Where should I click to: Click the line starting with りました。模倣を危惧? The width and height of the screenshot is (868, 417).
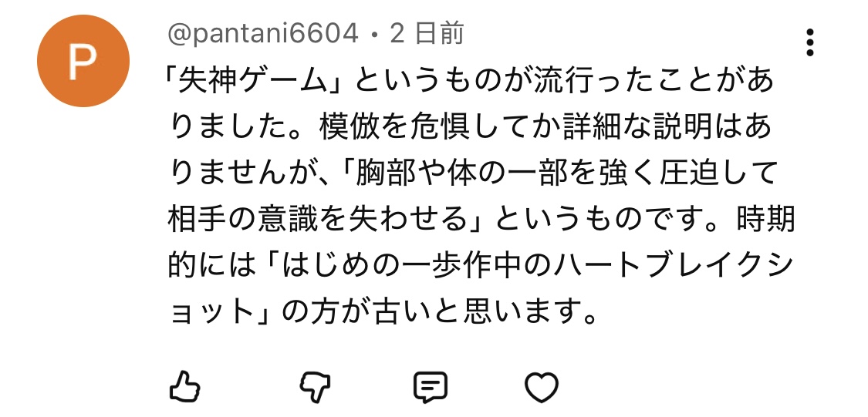click(x=470, y=128)
